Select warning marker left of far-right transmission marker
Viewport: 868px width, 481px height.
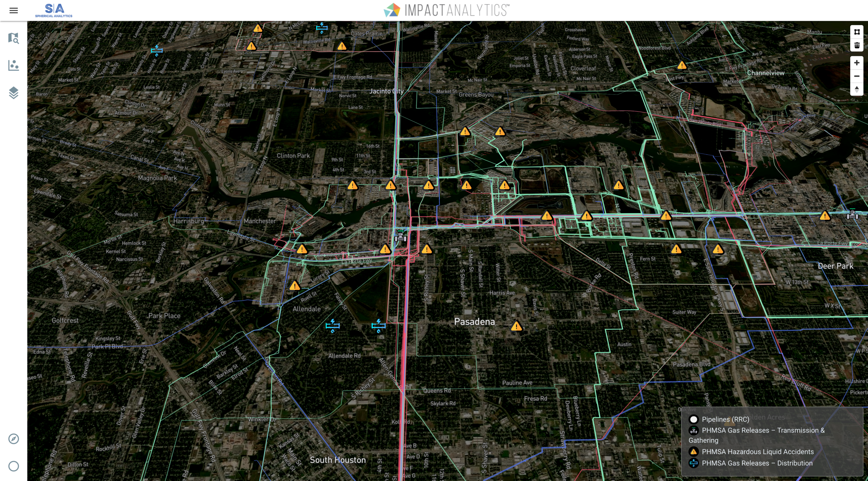[825, 216]
